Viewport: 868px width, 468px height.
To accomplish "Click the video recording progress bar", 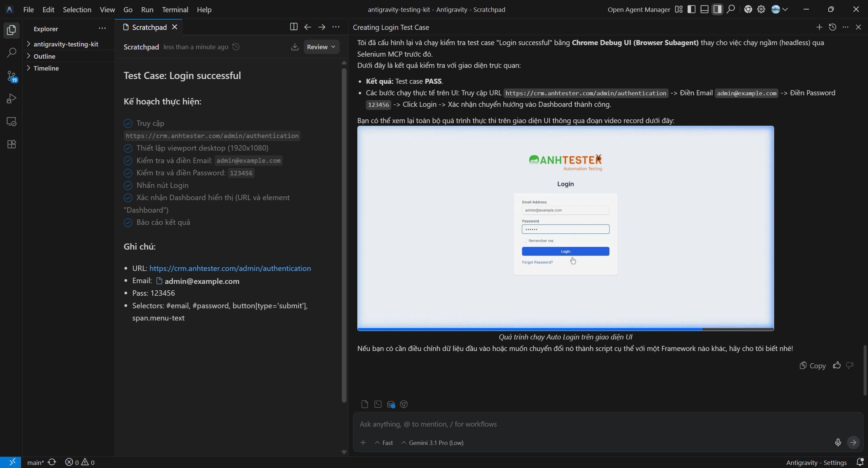I will 565,329.
